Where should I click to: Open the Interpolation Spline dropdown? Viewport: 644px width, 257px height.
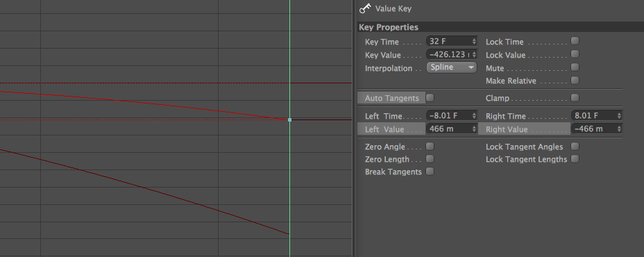(x=451, y=67)
